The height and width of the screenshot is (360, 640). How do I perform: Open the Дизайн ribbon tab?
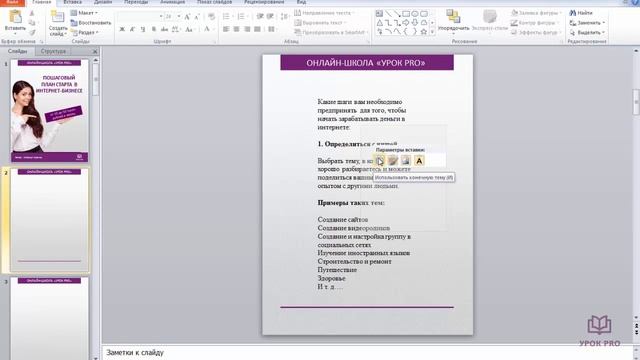point(103,2)
